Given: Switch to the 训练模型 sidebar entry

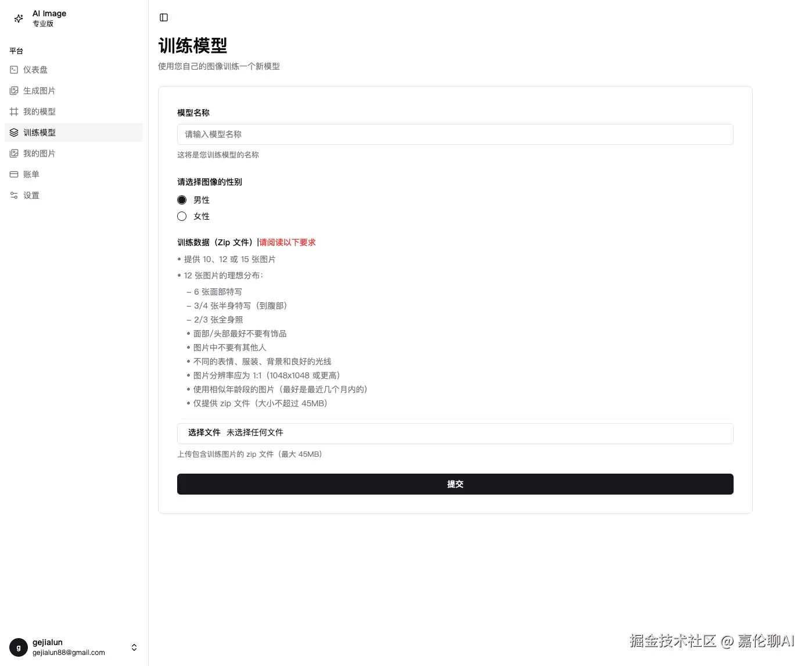Looking at the screenshot, I should coord(39,132).
